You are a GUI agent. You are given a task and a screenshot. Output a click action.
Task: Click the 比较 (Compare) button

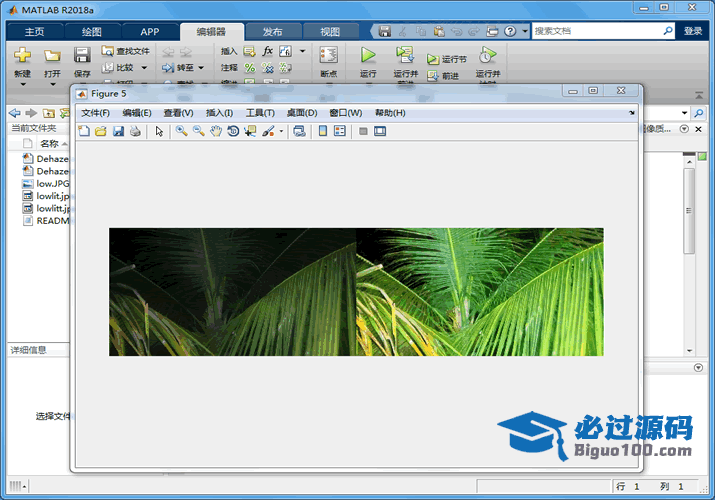(119, 67)
